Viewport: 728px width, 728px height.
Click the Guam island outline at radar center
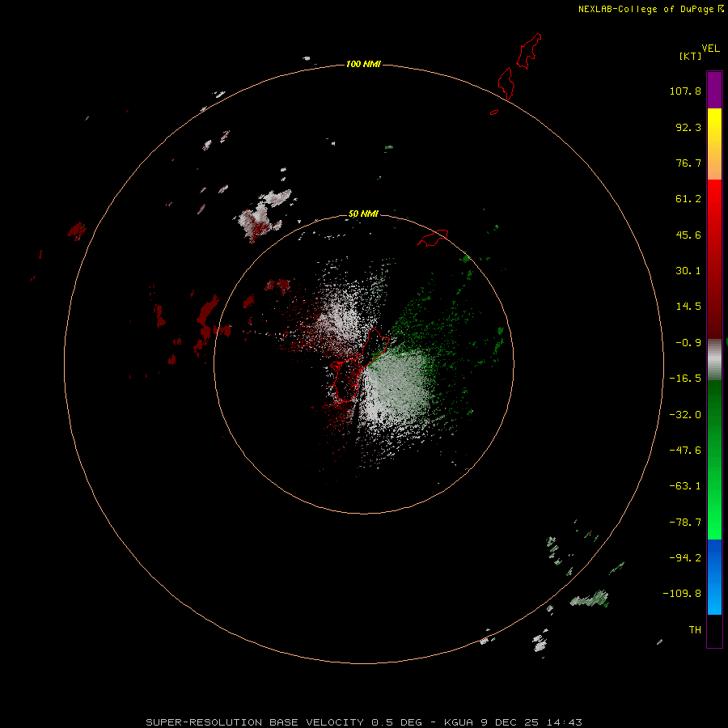coord(360,365)
